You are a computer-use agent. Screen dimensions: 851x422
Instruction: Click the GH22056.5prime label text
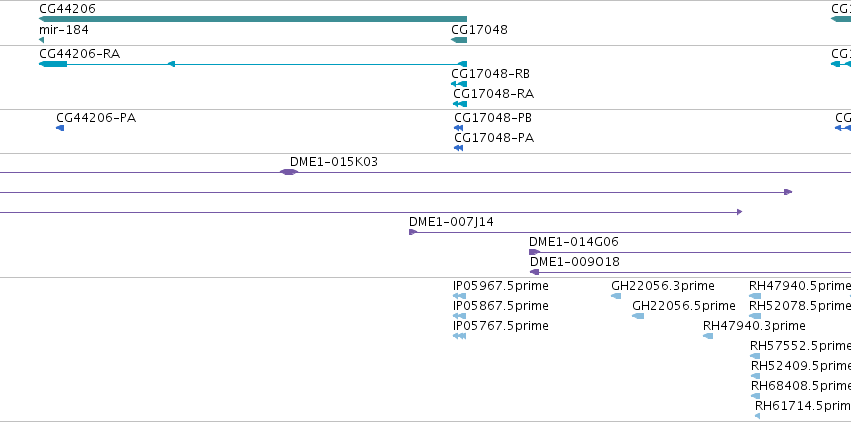[684, 306]
